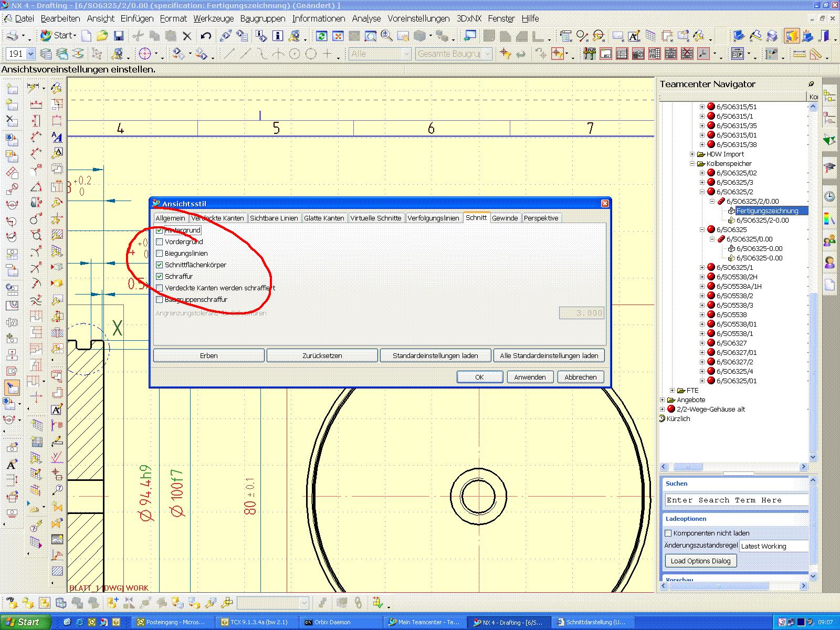Open the 191 layer dropdown
The width and height of the screenshot is (840, 630).
30,54
